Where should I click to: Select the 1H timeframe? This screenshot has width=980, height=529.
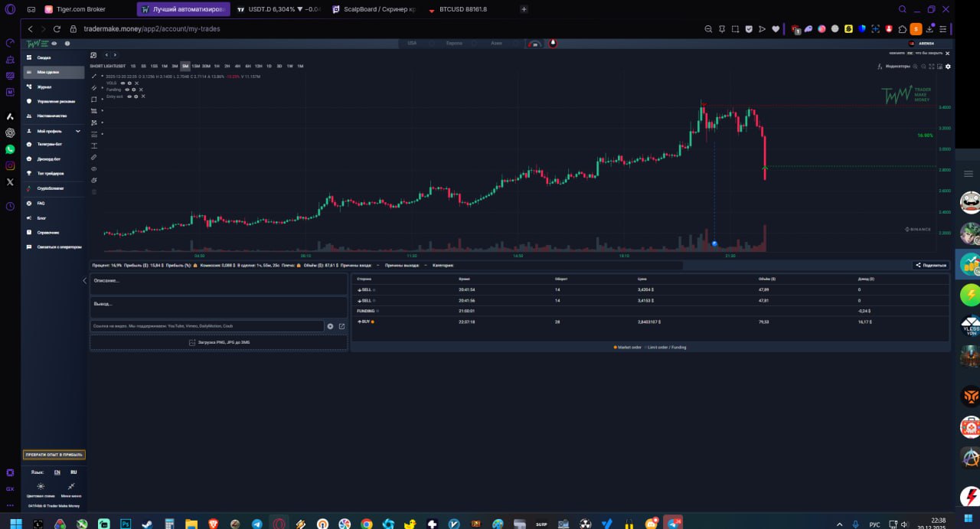pyautogui.click(x=217, y=66)
